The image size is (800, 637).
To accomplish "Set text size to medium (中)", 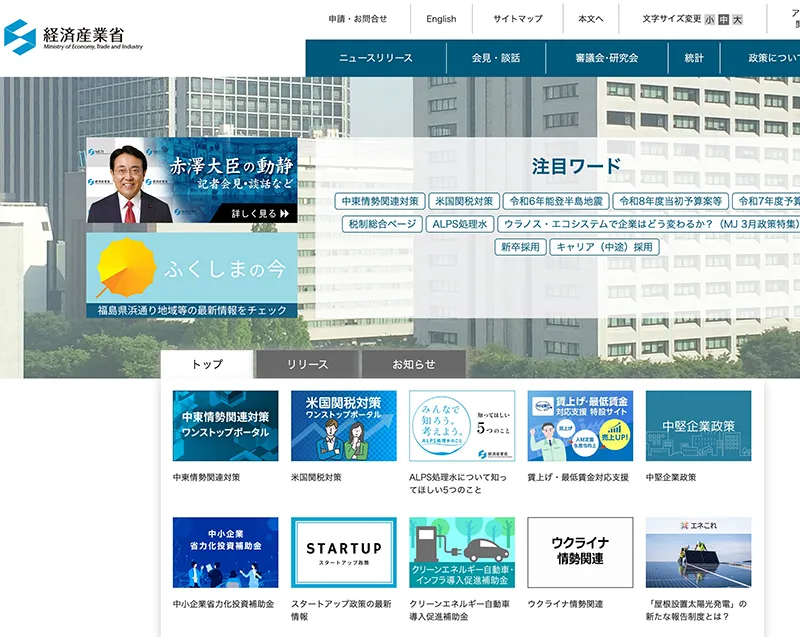I will tap(723, 19).
